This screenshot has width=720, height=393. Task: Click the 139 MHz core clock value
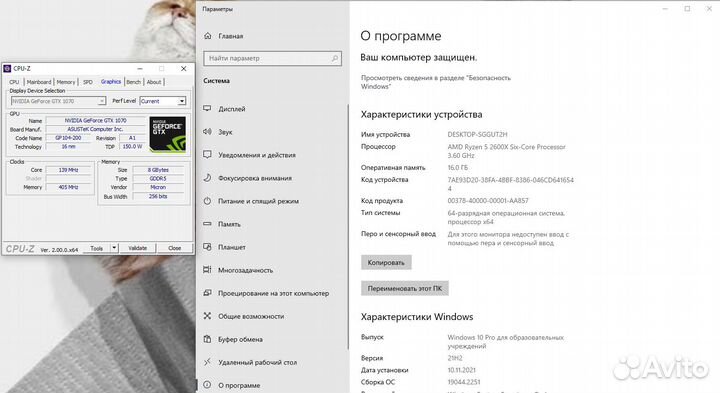[68, 170]
